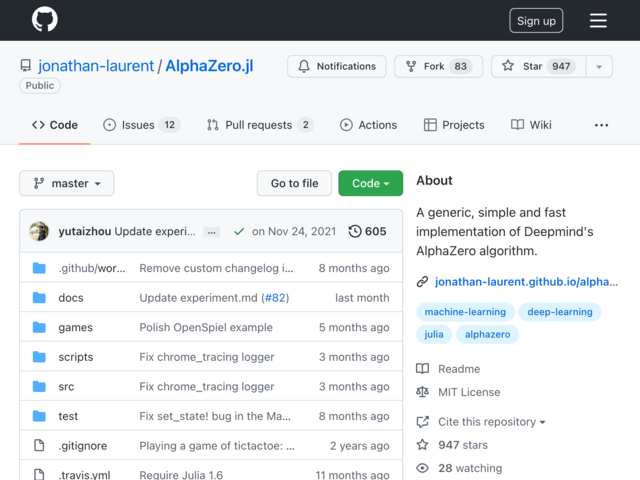Open the yutaizhou author link
Screen dimensions: 640x480
coord(84,231)
